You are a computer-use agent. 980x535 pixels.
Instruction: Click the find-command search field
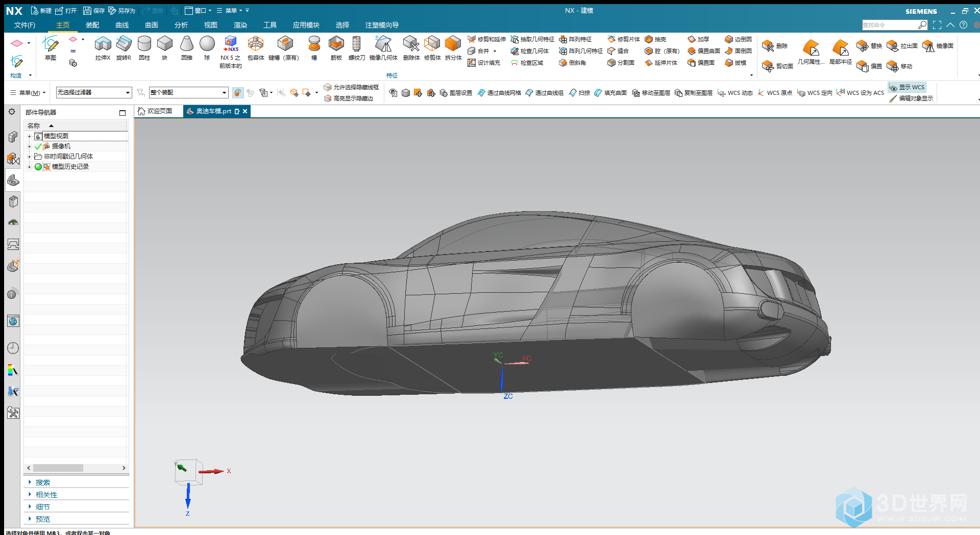[890, 25]
